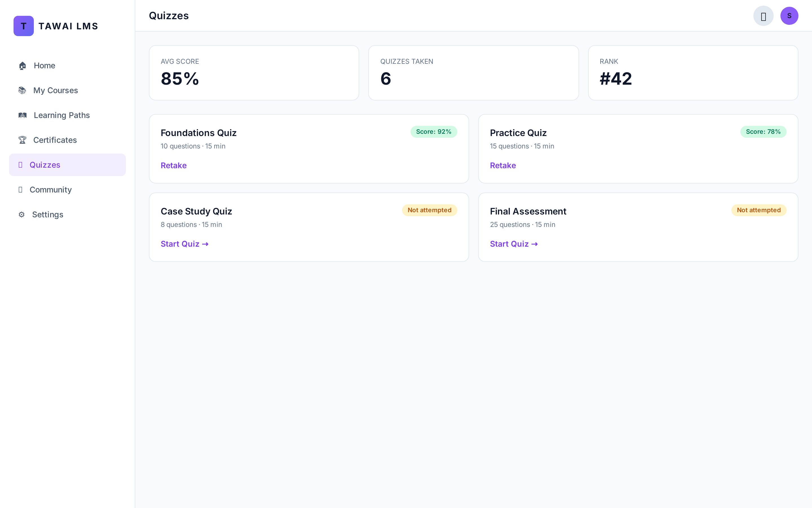
Task: Click '15 questions · 15 min' text
Action: (522, 146)
